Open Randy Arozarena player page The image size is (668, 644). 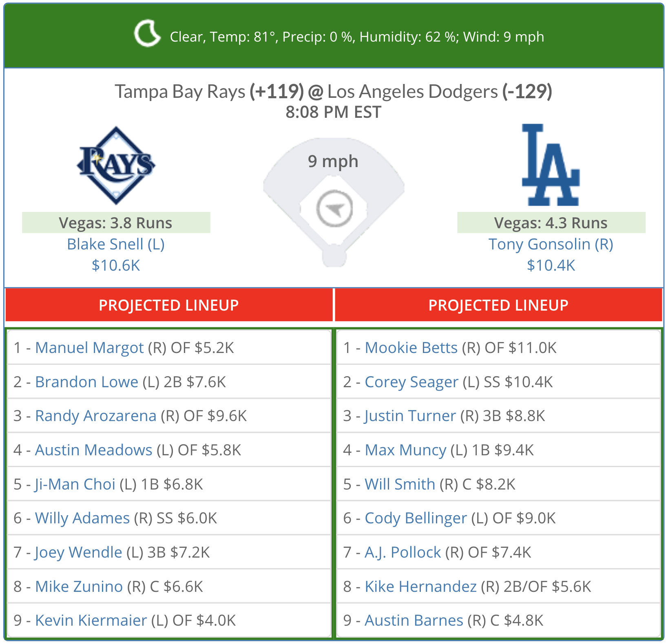(96, 416)
